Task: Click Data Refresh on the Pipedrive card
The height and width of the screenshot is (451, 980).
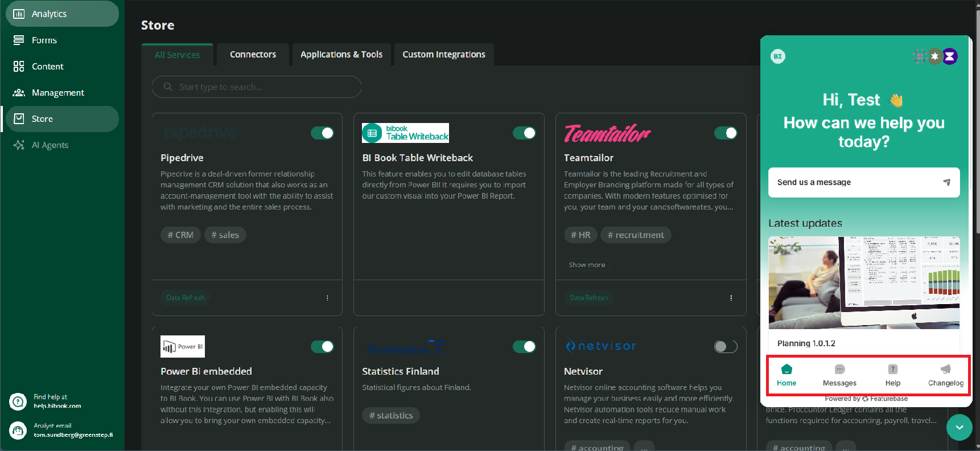Action: [x=186, y=298]
